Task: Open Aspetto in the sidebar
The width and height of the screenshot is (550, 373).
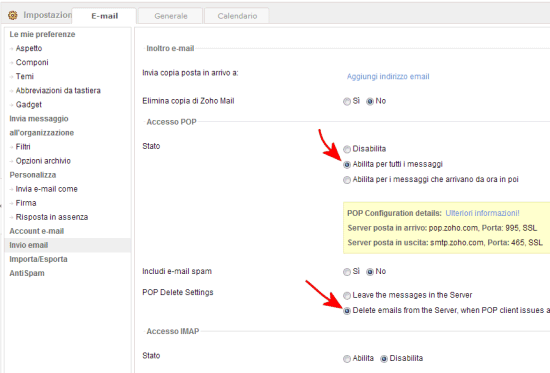Action: point(29,48)
